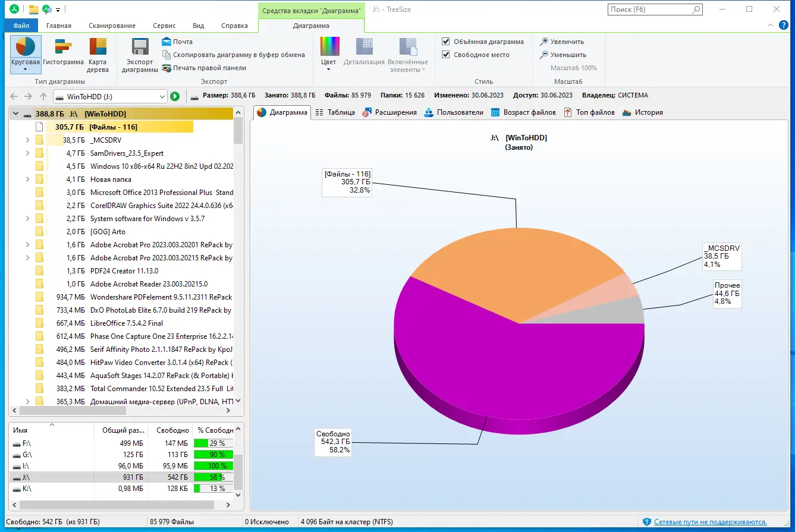The height and width of the screenshot is (532, 795).
Task: Open the Сервис ribbon tab
Action: coord(164,26)
